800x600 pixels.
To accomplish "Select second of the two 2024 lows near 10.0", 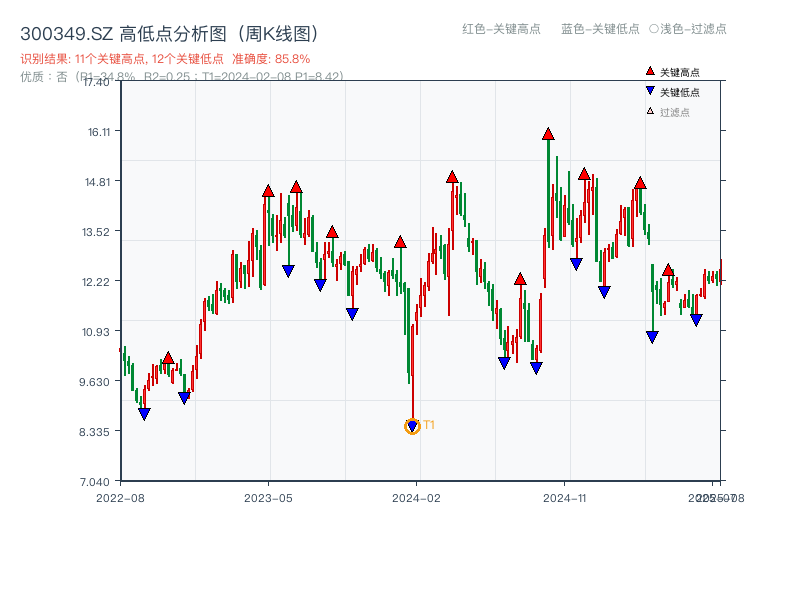I will click(536, 368).
